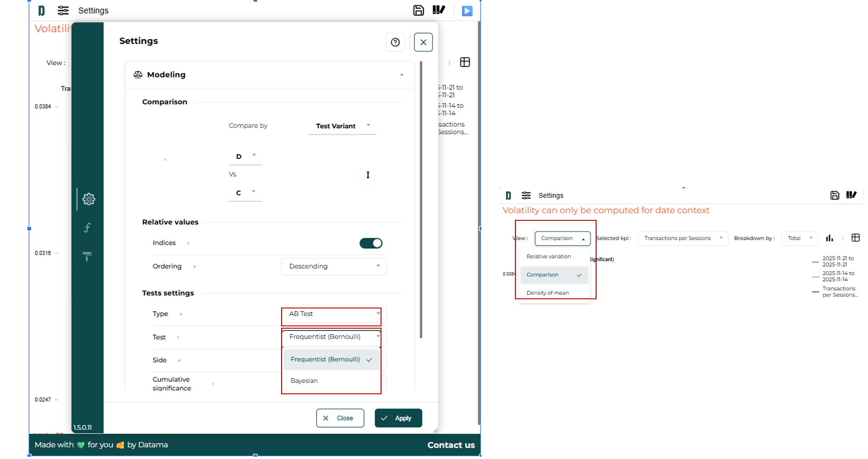Switch to bar chart view icon
868x459 pixels.
(x=829, y=238)
